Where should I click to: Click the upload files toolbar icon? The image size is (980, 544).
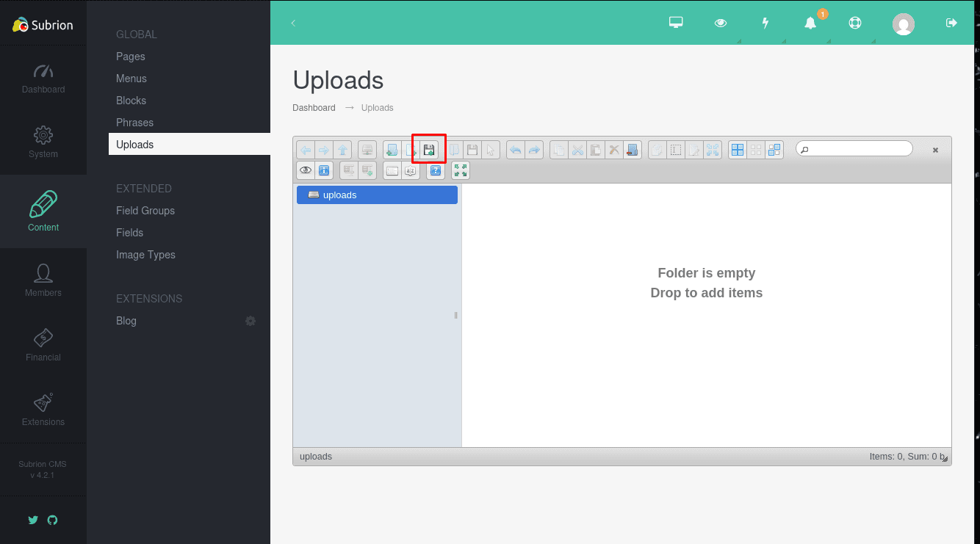pos(429,150)
